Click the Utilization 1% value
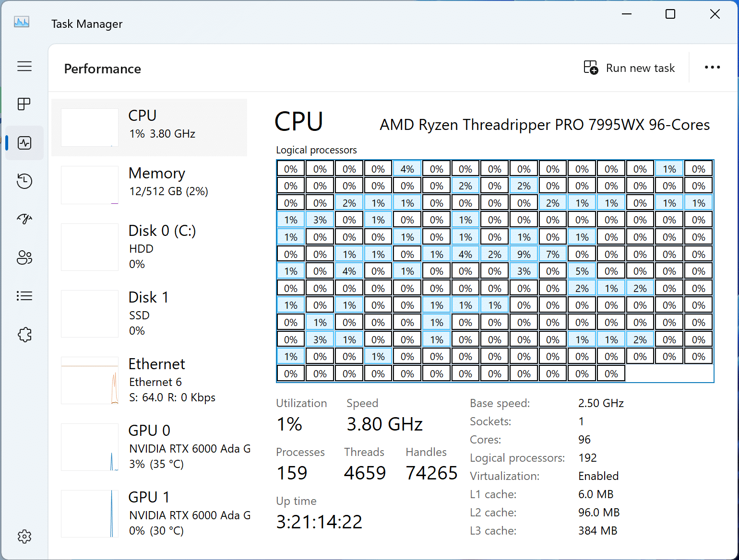The width and height of the screenshot is (739, 560). [289, 424]
